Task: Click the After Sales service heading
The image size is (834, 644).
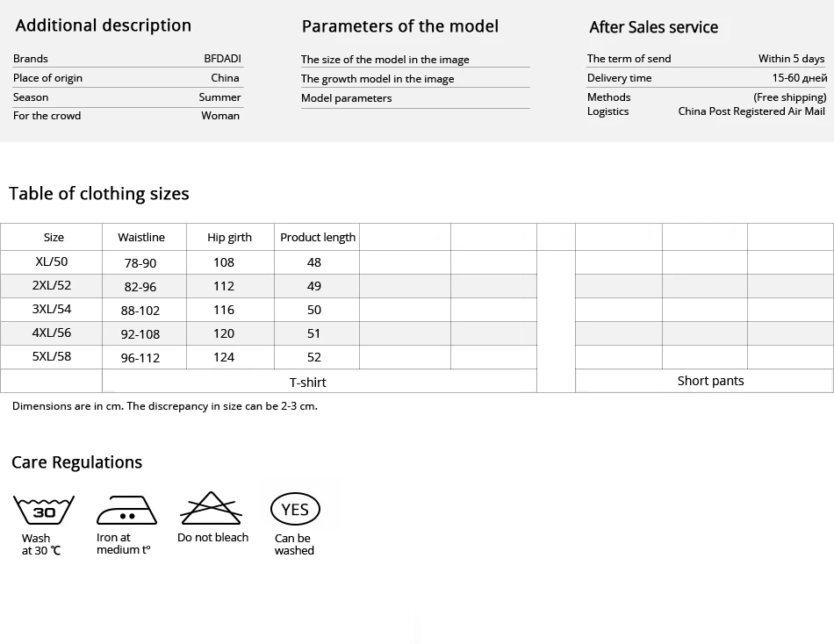Action: pos(654,27)
